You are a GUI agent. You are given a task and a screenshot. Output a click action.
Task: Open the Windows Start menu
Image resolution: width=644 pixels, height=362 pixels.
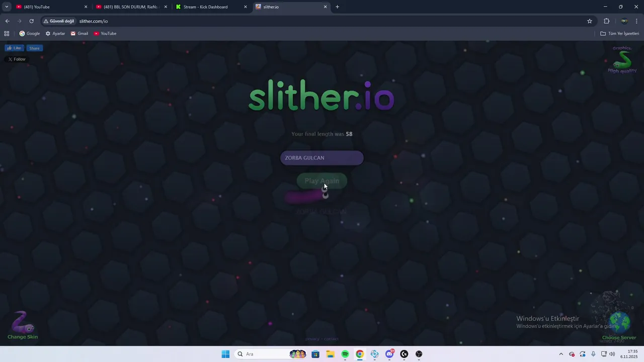pyautogui.click(x=225, y=354)
